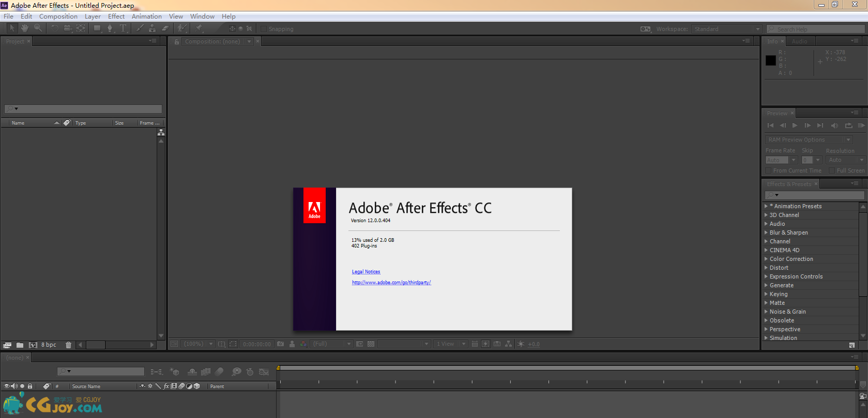Check the From Current Time option
The width and height of the screenshot is (868, 418).
[x=768, y=171]
